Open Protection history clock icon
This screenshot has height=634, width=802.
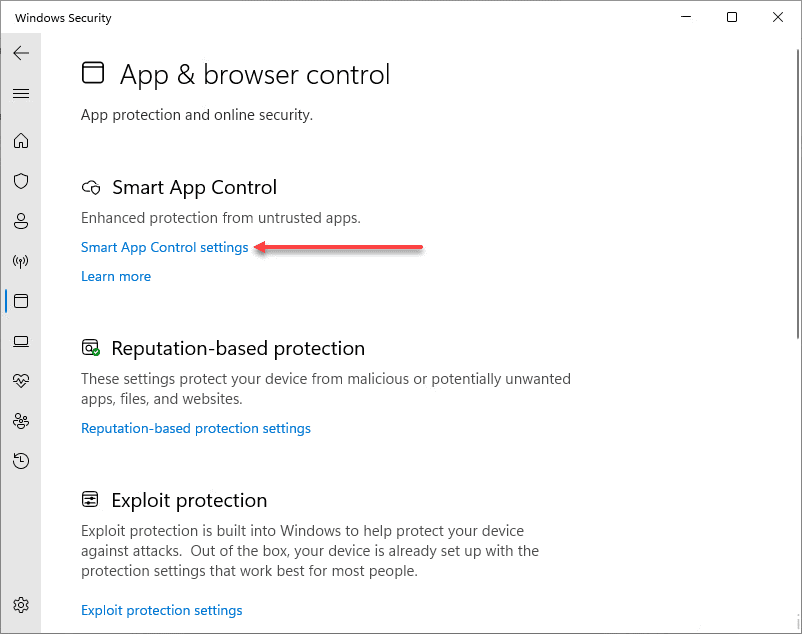click(21, 461)
